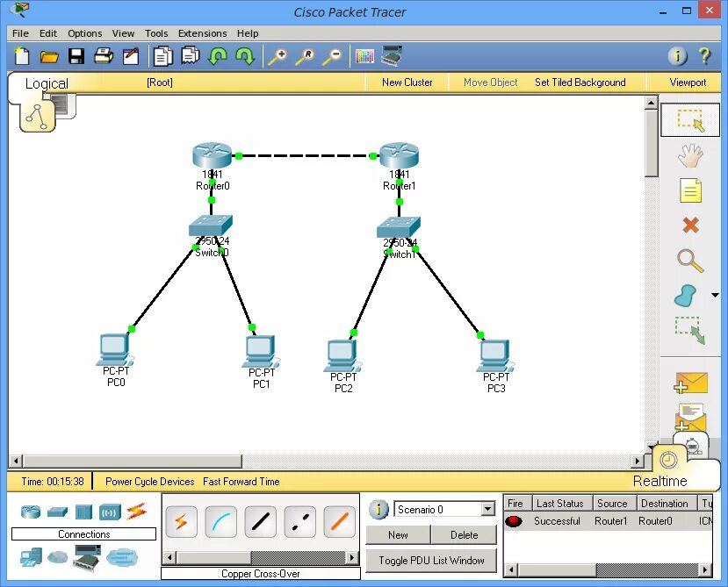Click the Paste icon in toolbar
728x587 pixels.
(191, 55)
